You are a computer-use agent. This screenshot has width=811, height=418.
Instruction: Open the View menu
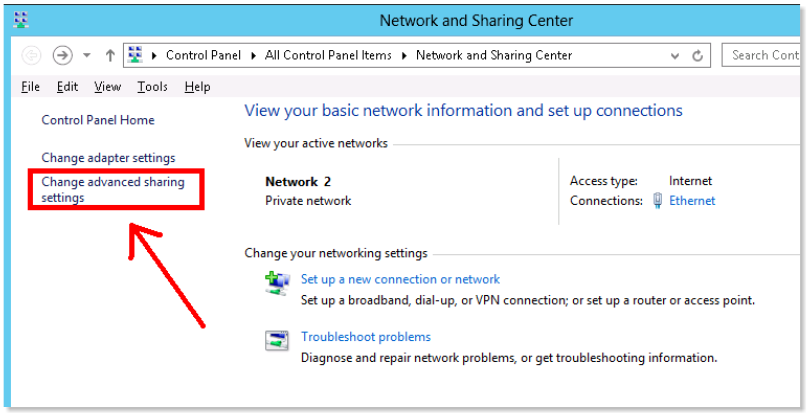point(108,87)
